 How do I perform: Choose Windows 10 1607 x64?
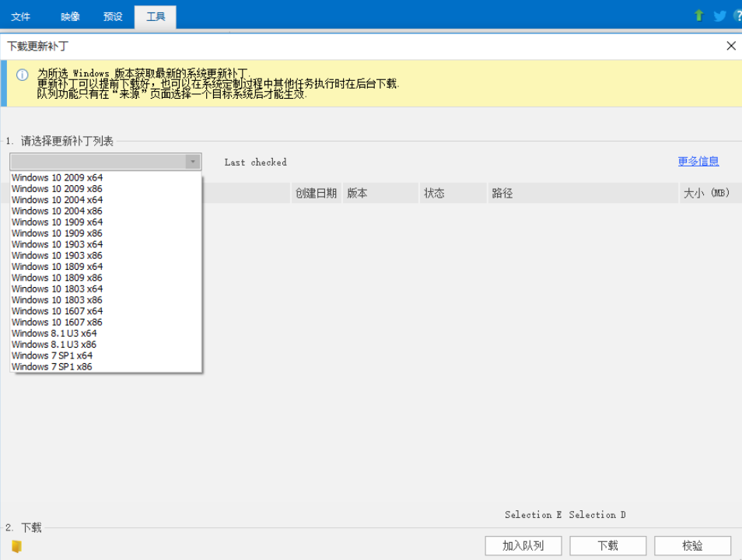tap(106, 311)
